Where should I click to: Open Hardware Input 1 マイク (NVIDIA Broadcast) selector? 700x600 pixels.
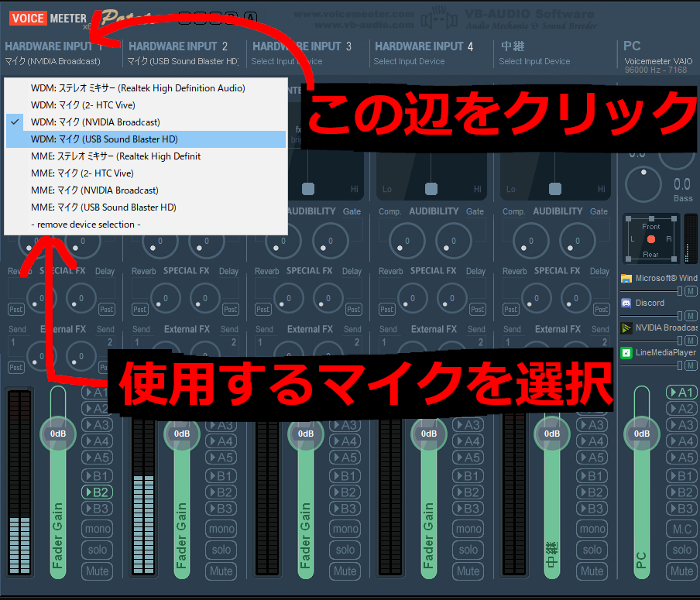tap(53, 61)
